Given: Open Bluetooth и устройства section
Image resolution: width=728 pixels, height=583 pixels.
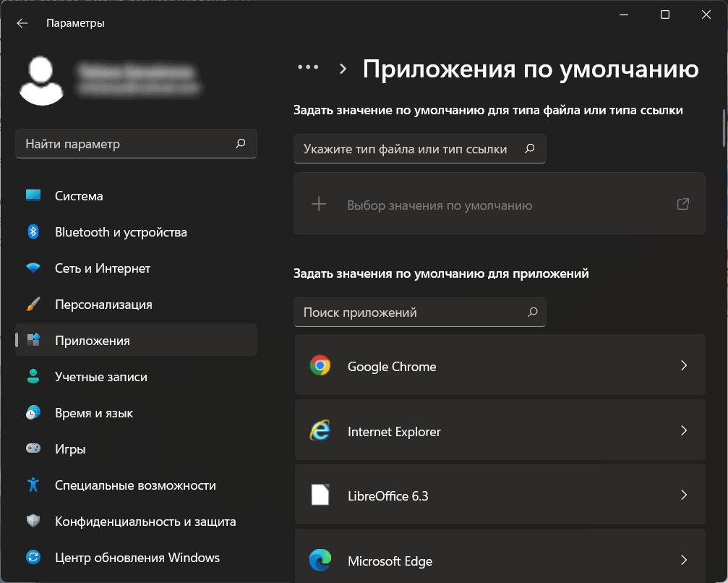Looking at the screenshot, I should (136, 231).
